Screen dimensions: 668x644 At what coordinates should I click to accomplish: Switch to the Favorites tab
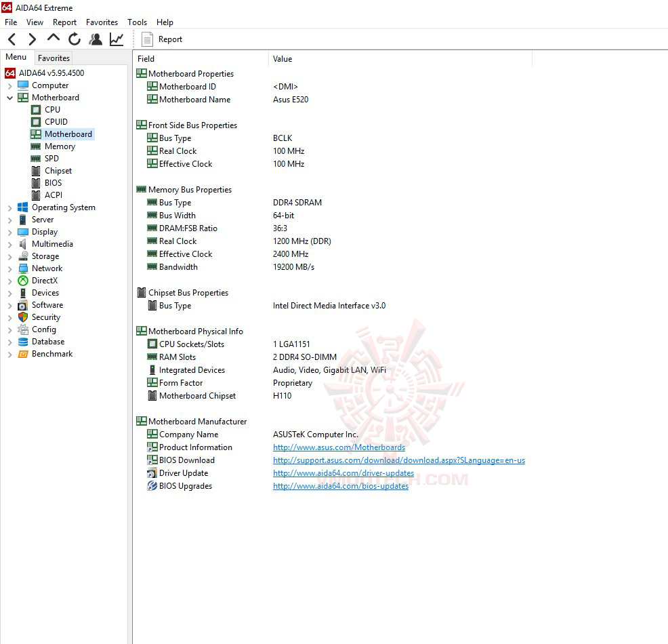click(54, 58)
